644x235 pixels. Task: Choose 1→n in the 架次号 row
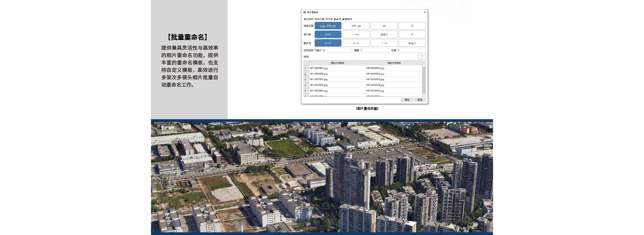pyautogui.click(x=356, y=35)
